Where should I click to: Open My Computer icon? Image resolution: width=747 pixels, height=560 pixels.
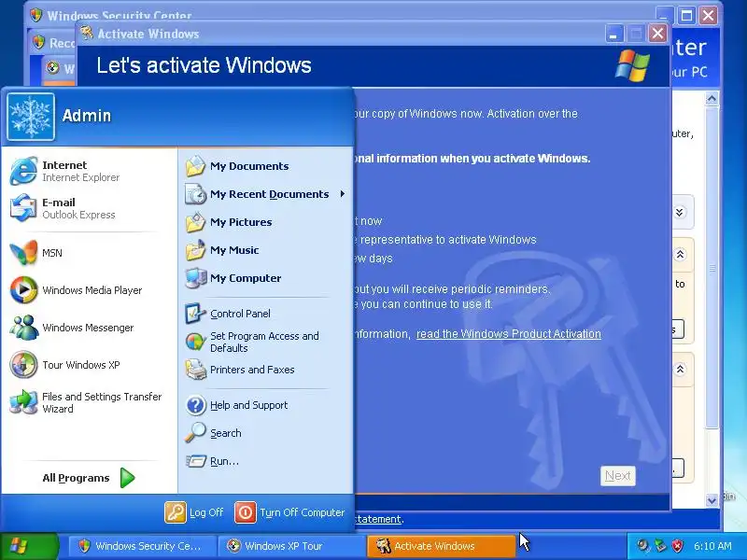point(195,278)
